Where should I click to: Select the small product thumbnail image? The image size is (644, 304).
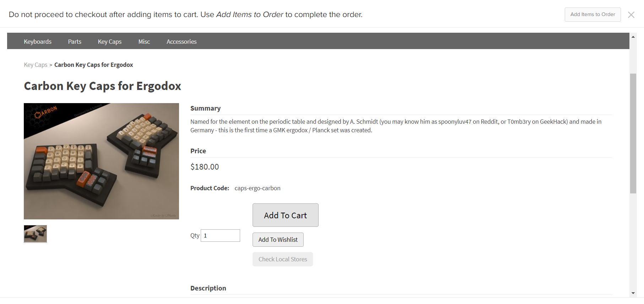[x=35, y=234]
